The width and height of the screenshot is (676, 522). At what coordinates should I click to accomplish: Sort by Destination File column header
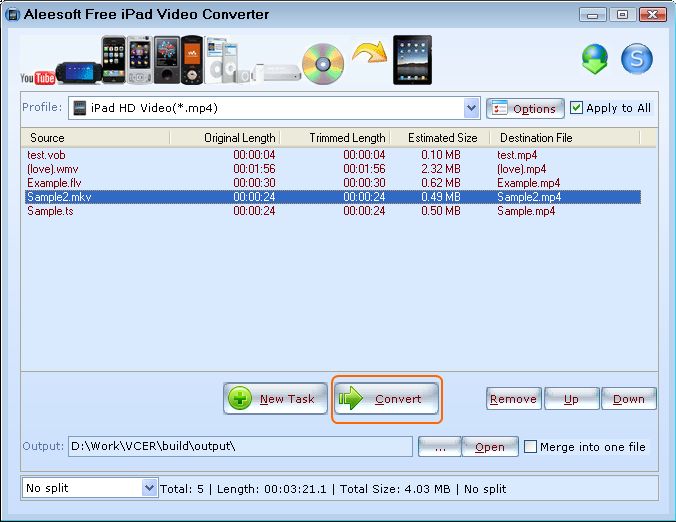pos(565,138)
